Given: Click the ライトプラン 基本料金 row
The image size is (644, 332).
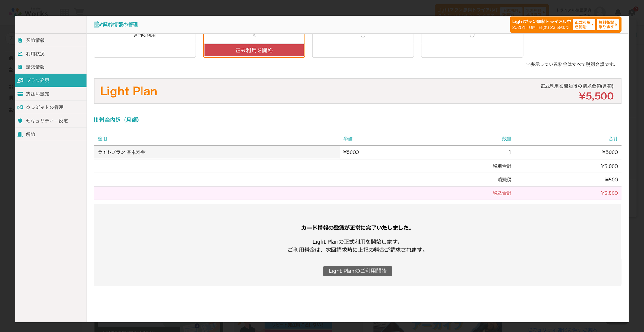Looking at the screenshot, I should [216, 152].
